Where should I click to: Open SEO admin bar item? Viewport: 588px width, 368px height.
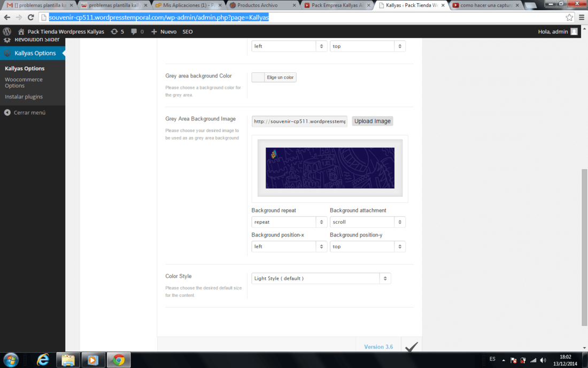(188, 32)
